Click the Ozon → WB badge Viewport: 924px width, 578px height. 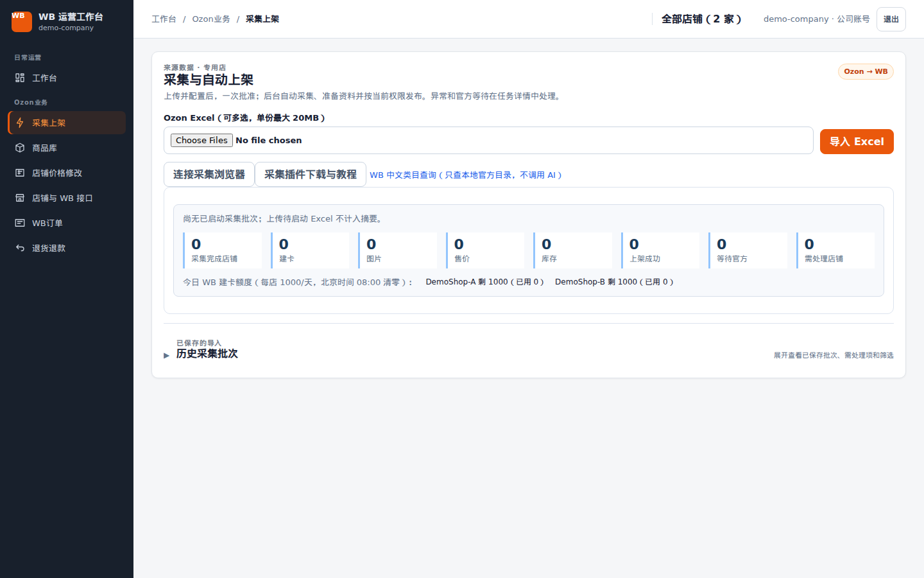866,71
